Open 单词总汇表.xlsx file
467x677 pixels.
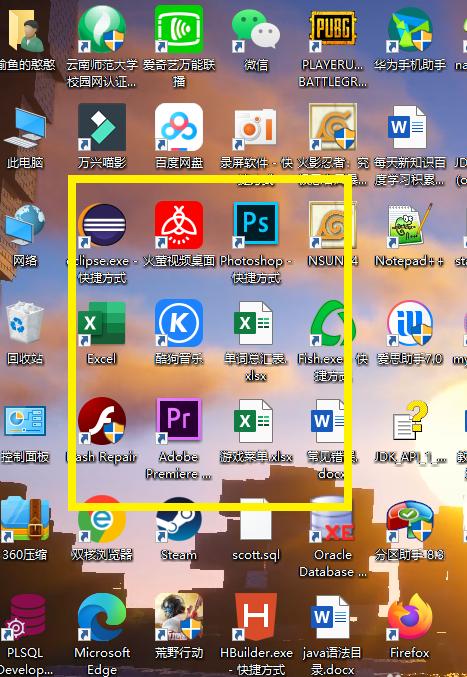click(x=254, y=323)
